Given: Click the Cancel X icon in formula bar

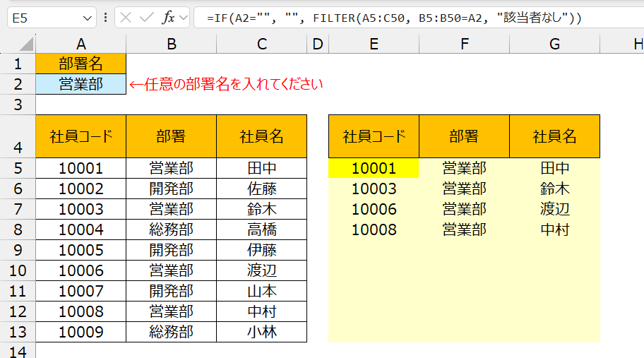Looking at the screenshot, I should pos(126,18).
